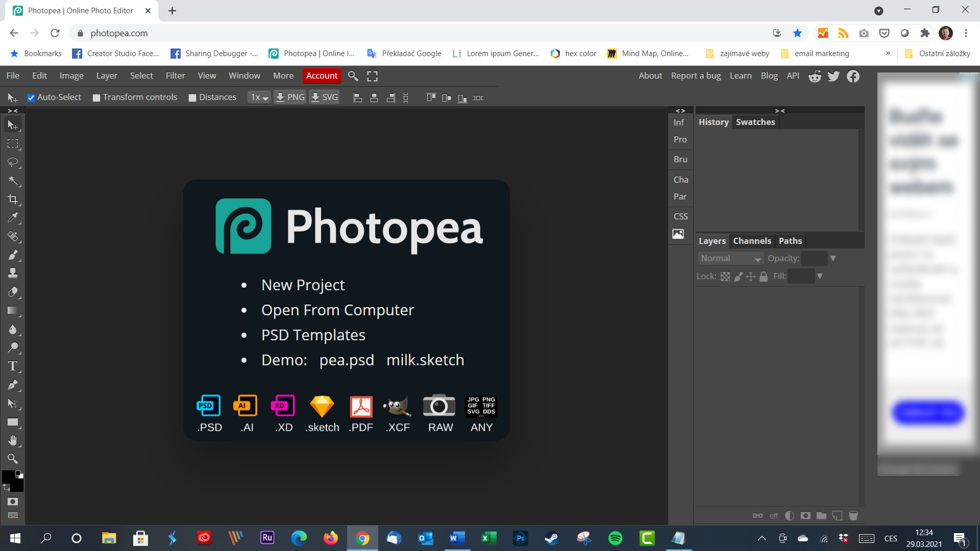Open the File menu
This screenshot has height=551, width=980.
(x=13, y=76)
